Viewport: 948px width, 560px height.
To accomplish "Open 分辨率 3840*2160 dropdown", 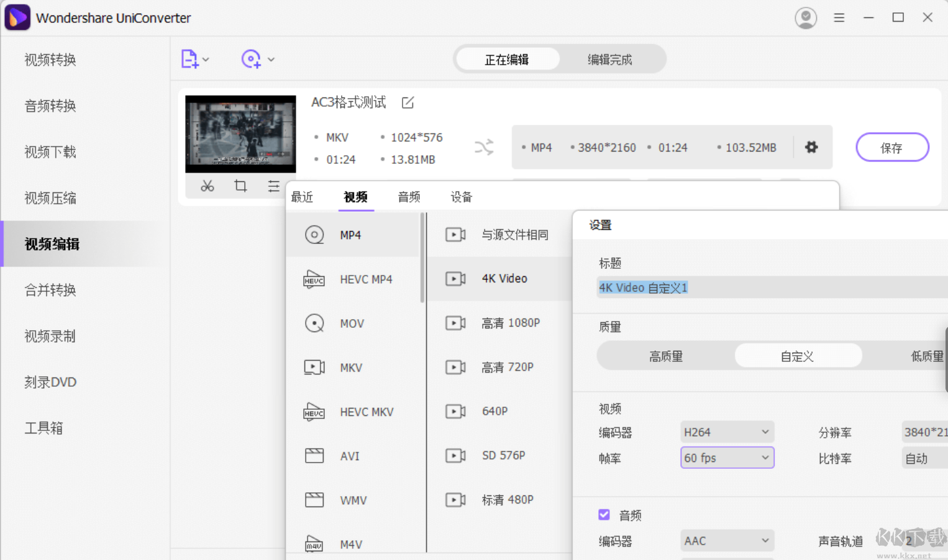I will coord(924,432).
